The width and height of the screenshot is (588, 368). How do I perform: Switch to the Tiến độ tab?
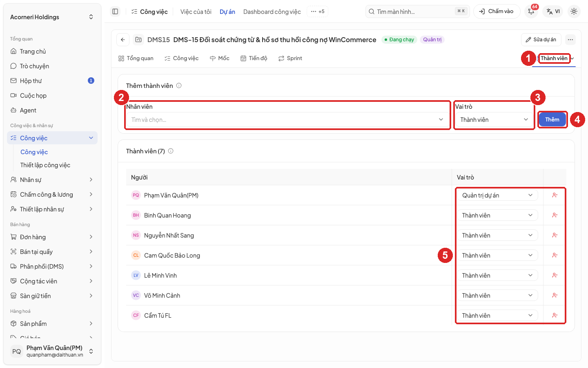pos(254,58)
